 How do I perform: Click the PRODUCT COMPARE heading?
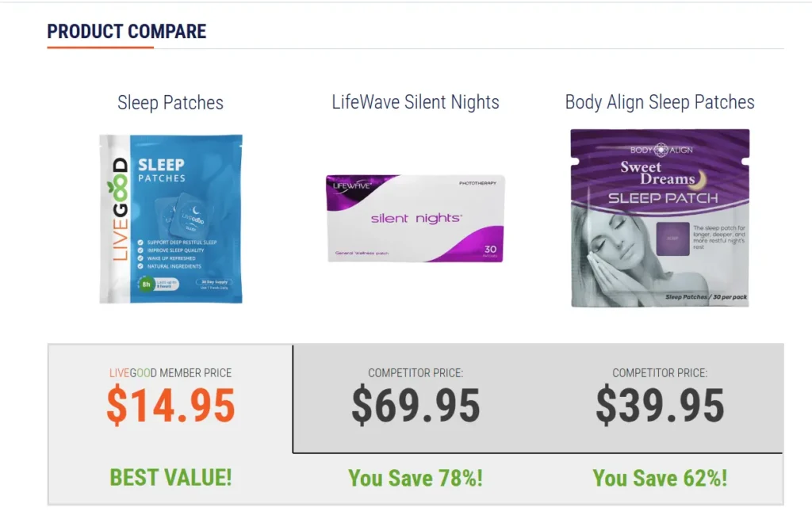coord(127,32)
